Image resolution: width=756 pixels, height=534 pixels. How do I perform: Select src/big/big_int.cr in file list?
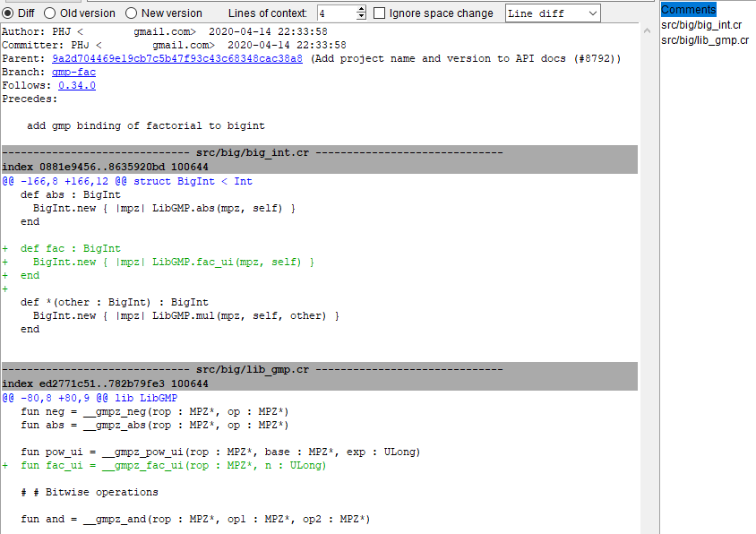(x=701, y=24)
